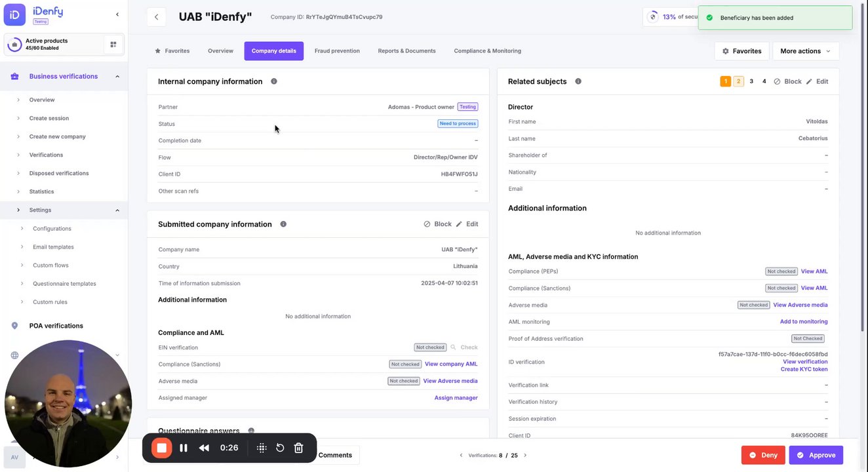Deny the verification
This screenshot has width=868, height=472.
coord(763,455)
